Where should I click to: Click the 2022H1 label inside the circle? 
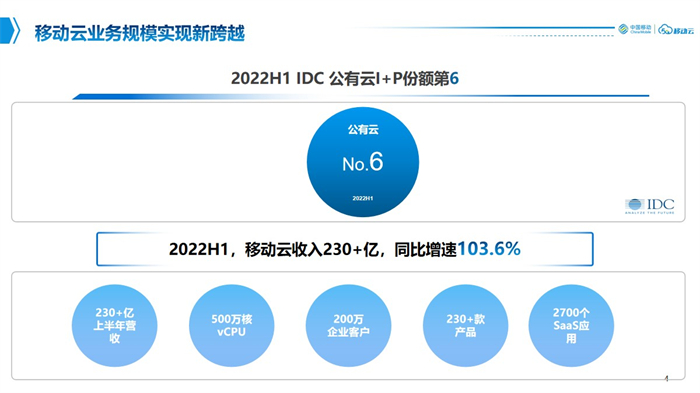click(x=362, y=198)
